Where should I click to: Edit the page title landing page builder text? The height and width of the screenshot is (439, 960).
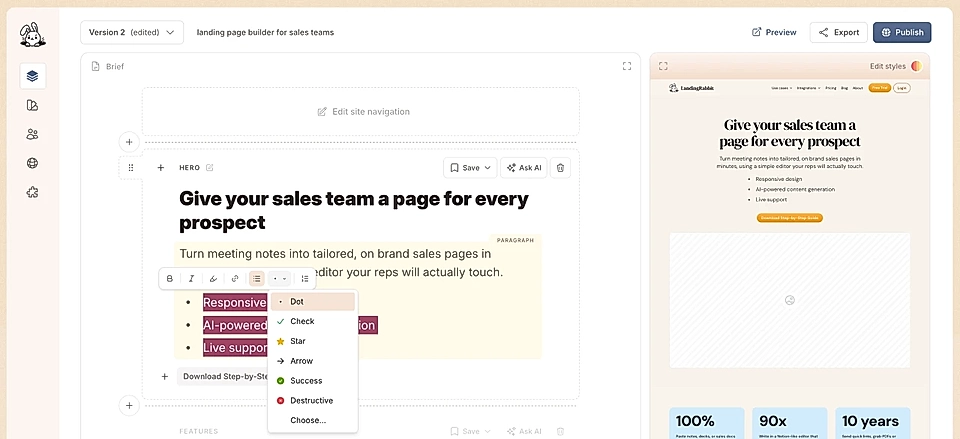(x=265, y=32)
